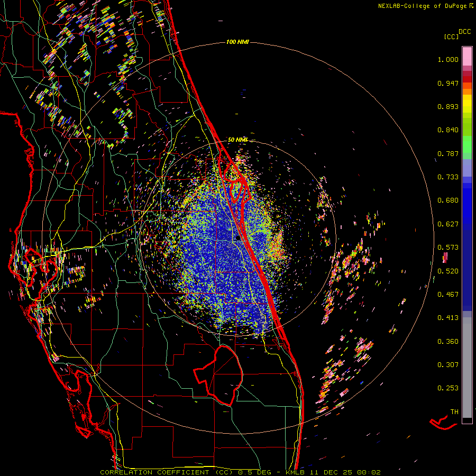Click the 0.253 scale value
Screen dimensions: 476x476
click(x=448, y=388)
